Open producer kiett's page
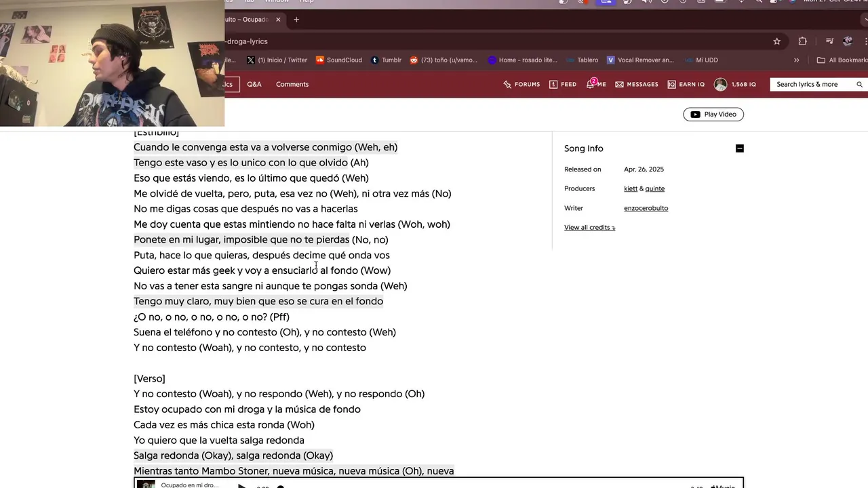The width and height of the screenshot is (868, 488). click(x=631, y=189)
